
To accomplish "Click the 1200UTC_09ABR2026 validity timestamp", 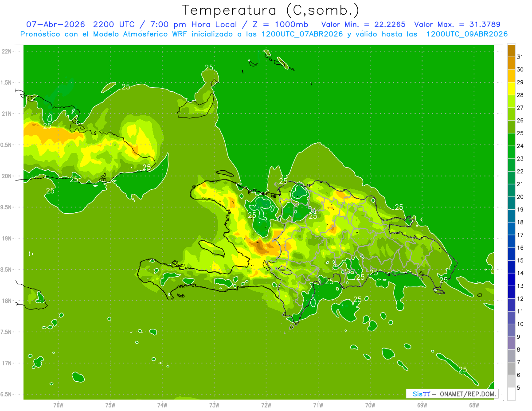I will [467, 34].
